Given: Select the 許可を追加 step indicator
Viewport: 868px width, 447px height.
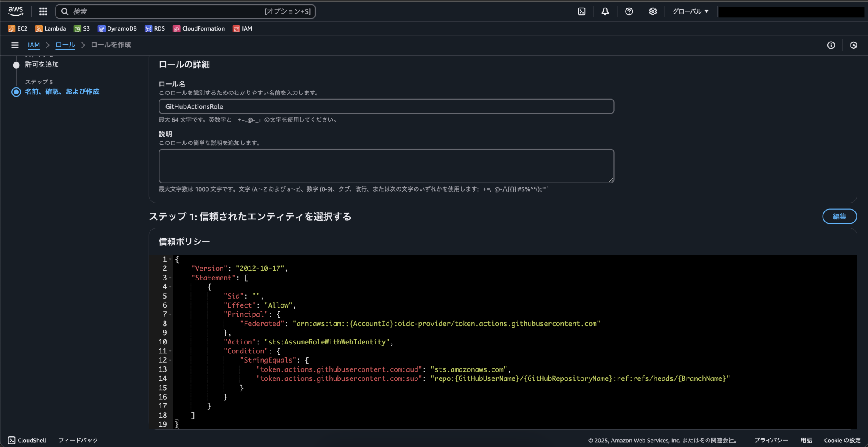Looking at the screenshot, I should click(x=42, y=64).
